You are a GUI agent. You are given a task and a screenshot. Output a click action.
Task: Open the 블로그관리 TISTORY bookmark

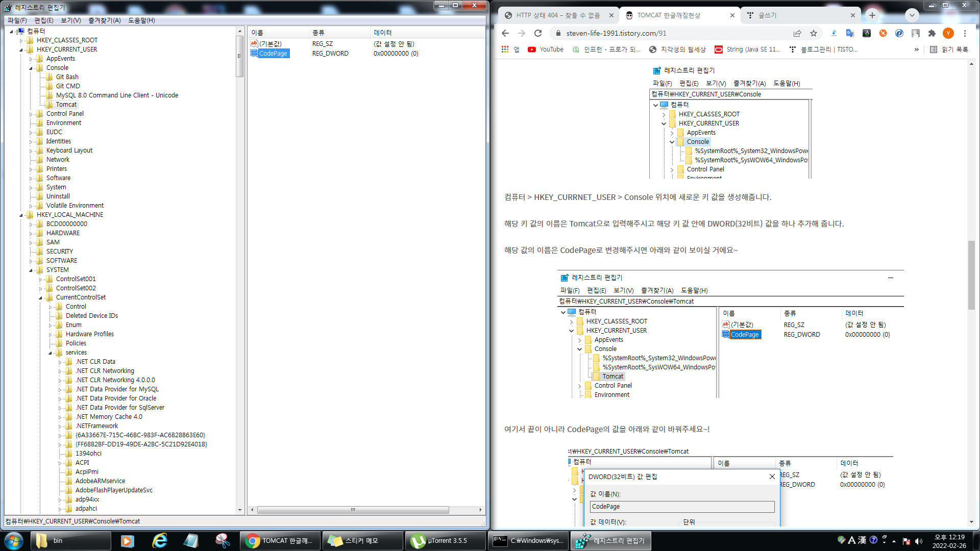click(823, 49)
